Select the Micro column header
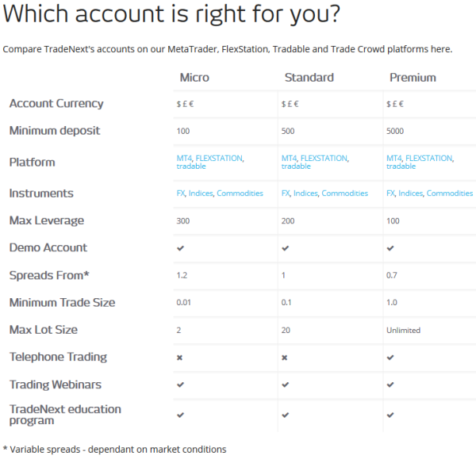The image size is (476, 463). click(194, 78)
